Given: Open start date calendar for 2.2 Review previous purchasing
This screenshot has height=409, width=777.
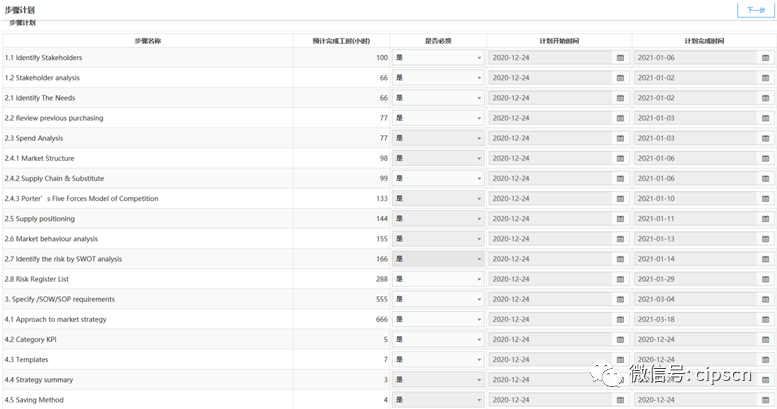Looking at the screenshot, I should [x=620, y=118].
